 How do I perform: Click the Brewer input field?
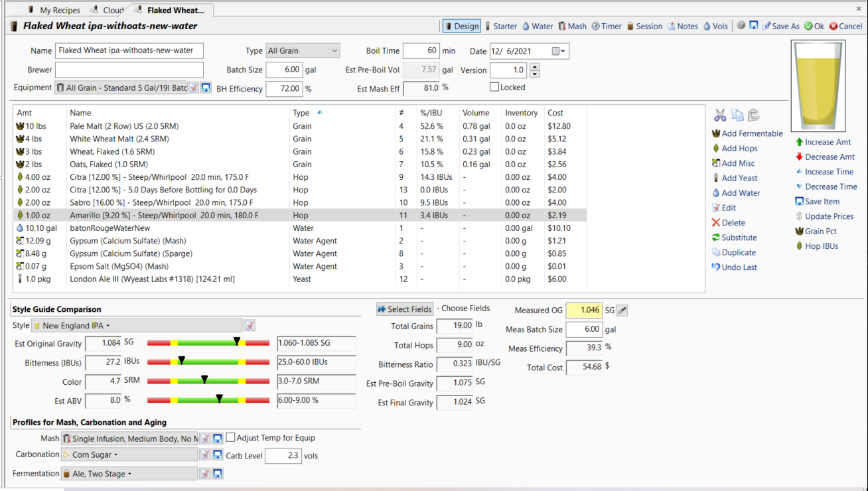pyautogui.click(x=129, y=70)
